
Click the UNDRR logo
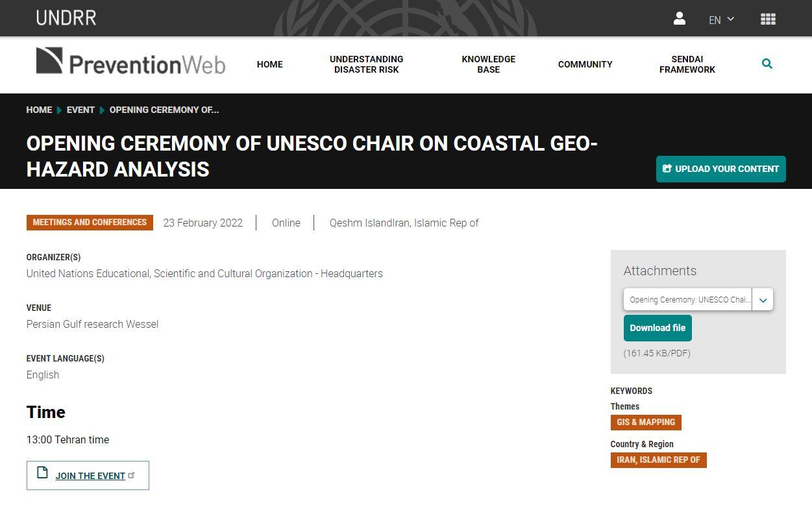coord(66,18)
